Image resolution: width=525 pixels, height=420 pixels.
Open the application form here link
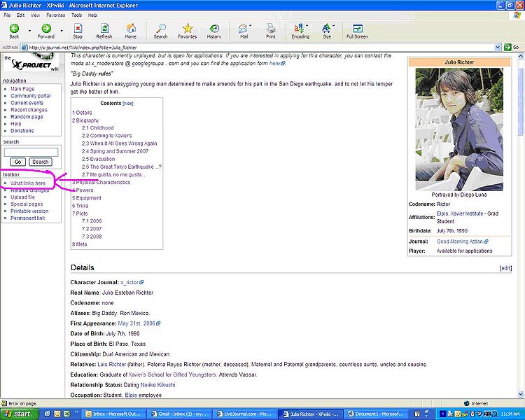pos(277,63)
